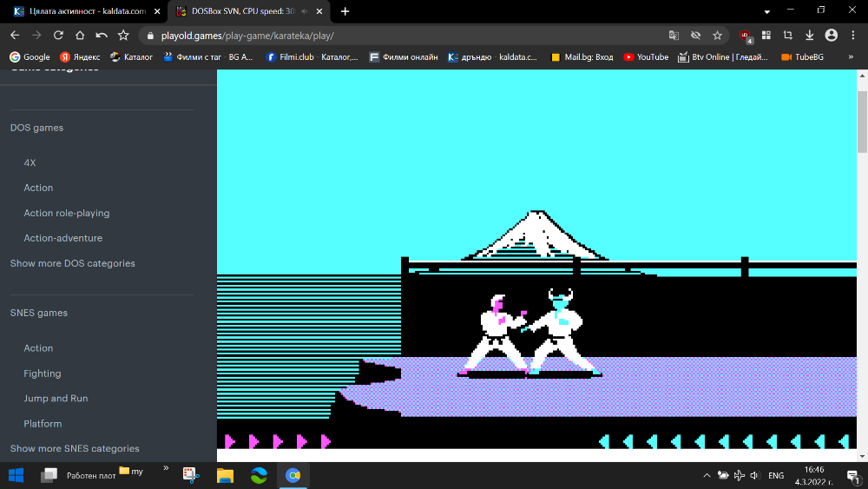
Task: Open the browser home page
Action: (x=80, y=36)
